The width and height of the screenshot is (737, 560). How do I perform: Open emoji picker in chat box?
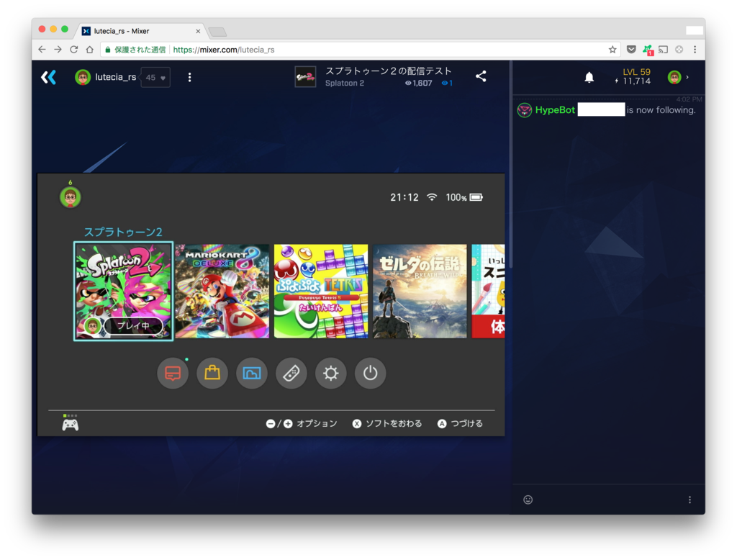[528, 500]
